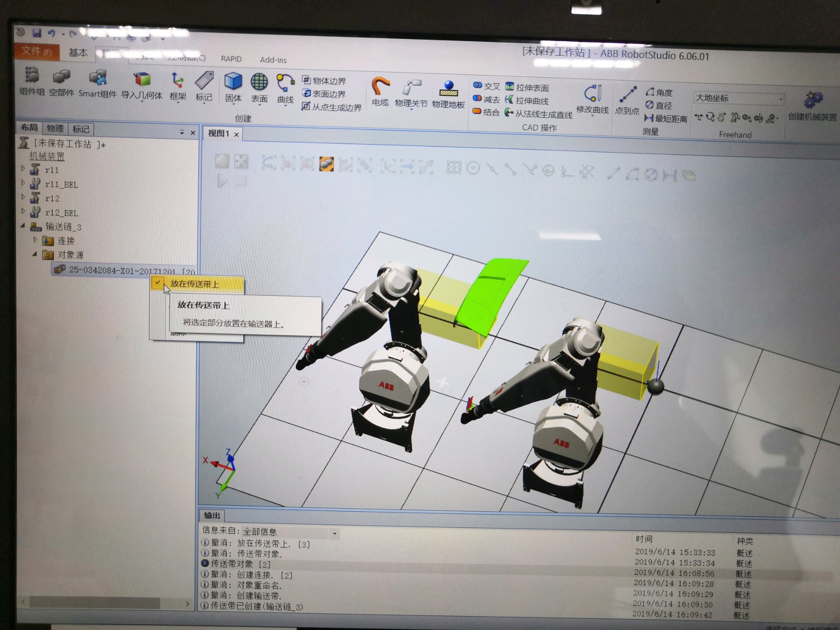840x630 pixels.
Task: Open the 大地坐标 coordinate system dropdown
Action: click(x=780, y=99)
